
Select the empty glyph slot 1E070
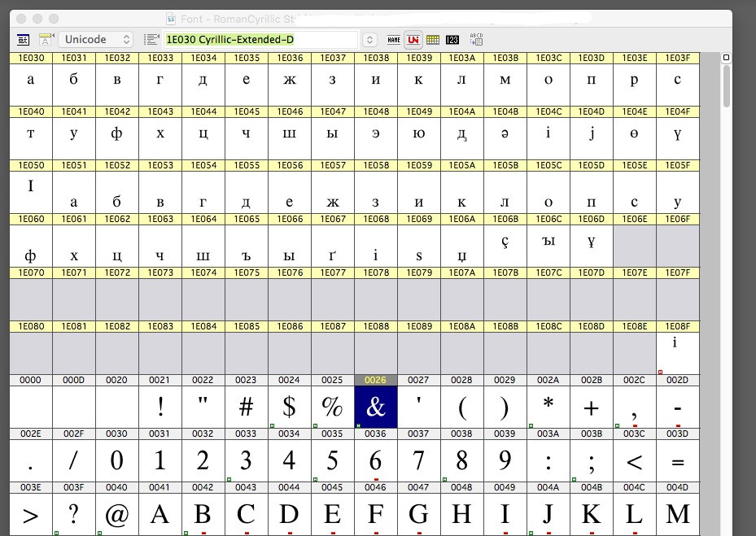(x=31, y=299)
